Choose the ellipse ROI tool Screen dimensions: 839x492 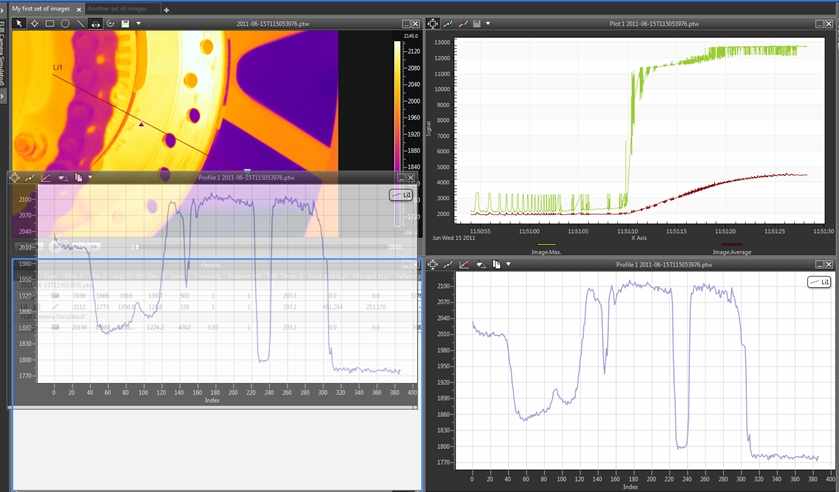click(65, 23)
